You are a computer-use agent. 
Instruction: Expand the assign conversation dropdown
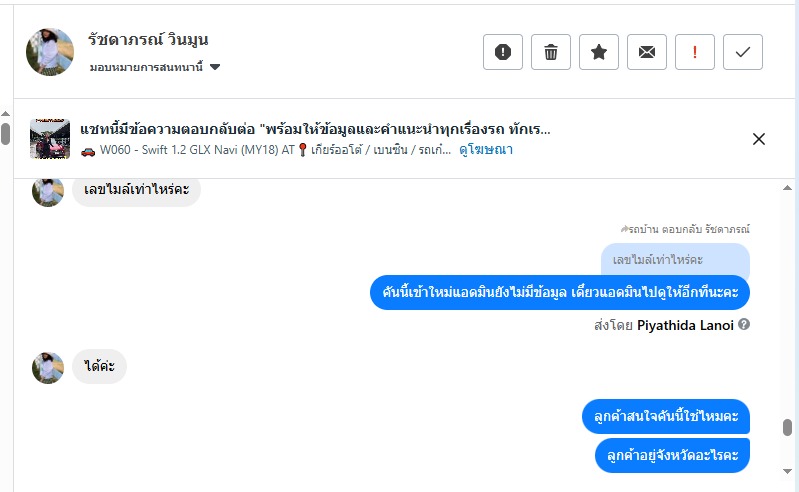pos(215,67)
